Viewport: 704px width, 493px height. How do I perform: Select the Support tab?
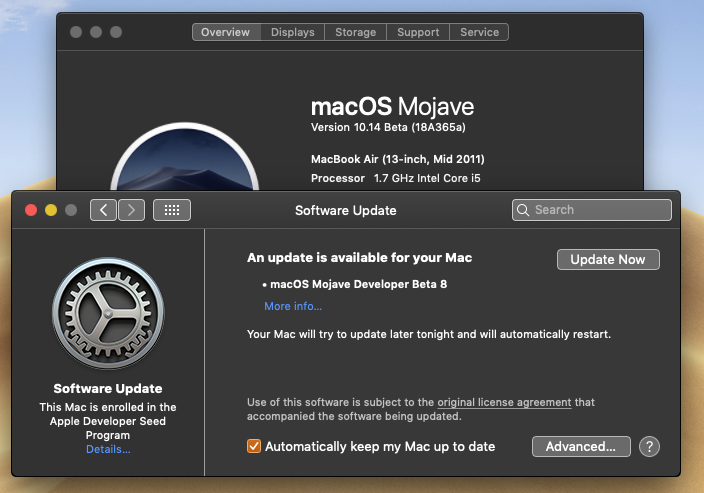click(x=418, y=32)
